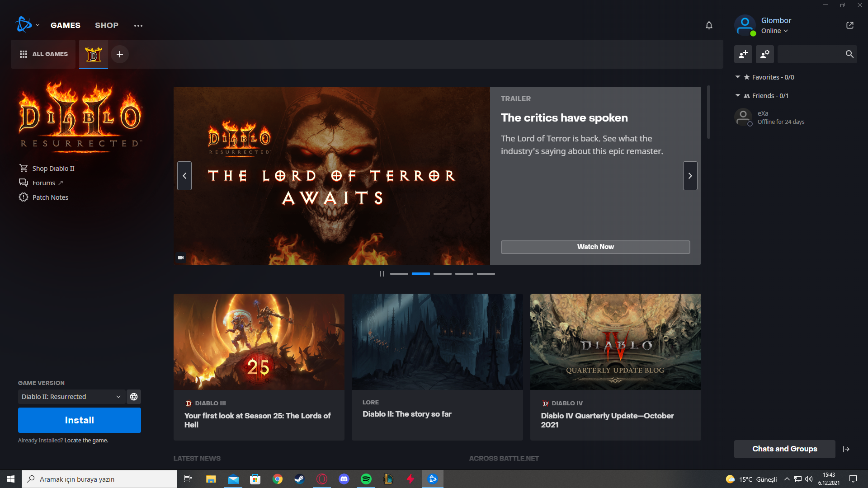Open friend settings gear icon
The image size is (868, 488).
(x=765, y=54)
